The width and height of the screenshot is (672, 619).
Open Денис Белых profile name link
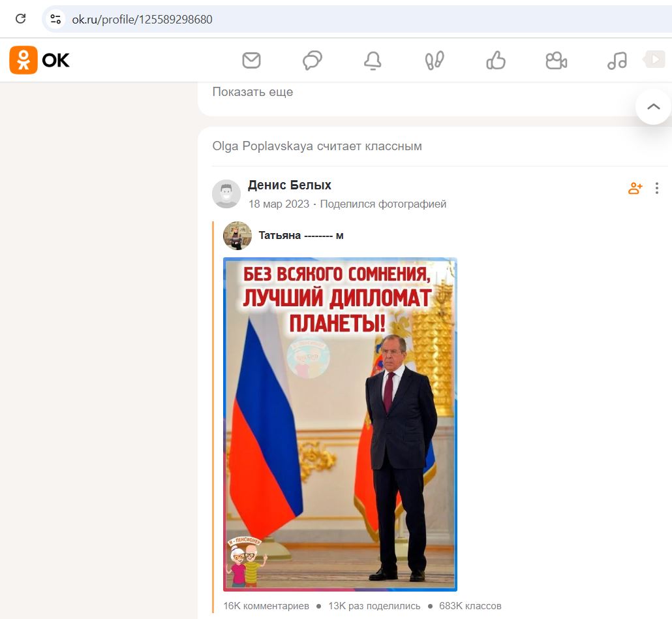[x=290, y=185]
